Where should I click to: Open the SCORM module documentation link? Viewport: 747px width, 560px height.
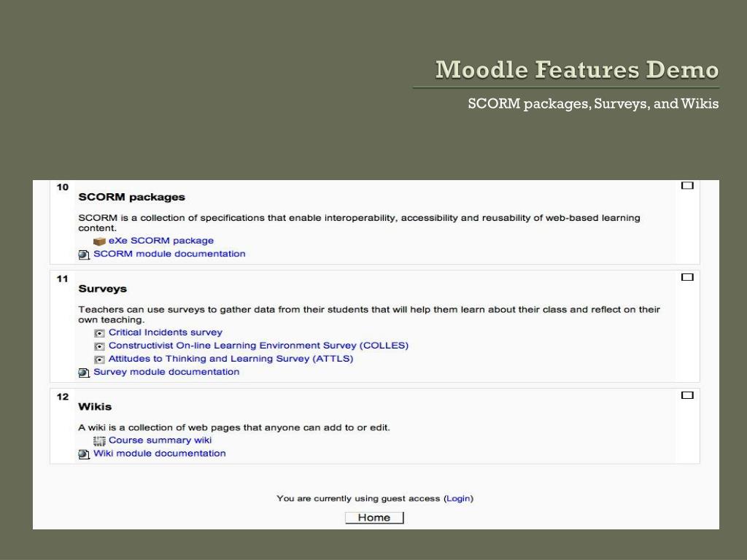pyautogui.click(x=169, y=254)
